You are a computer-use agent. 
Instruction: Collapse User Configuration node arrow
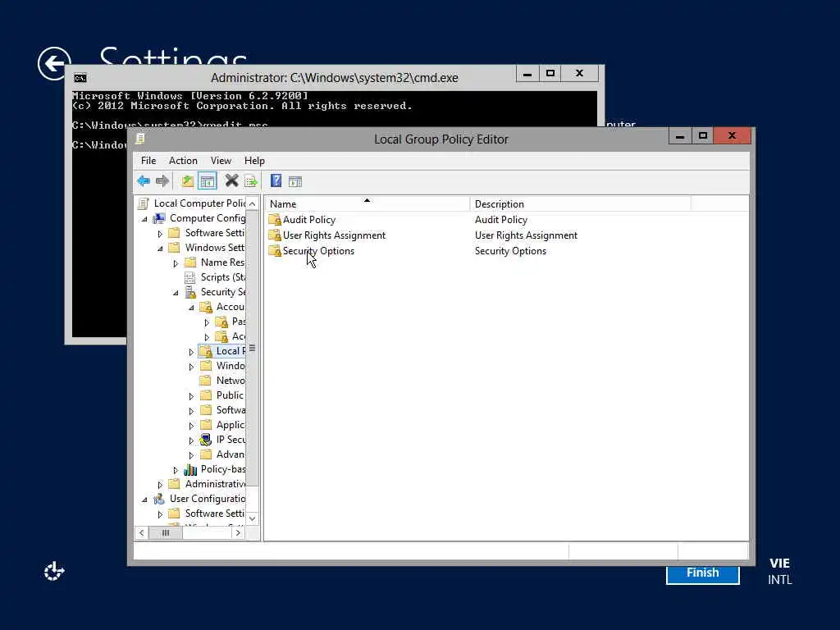[x=144, y=500]
